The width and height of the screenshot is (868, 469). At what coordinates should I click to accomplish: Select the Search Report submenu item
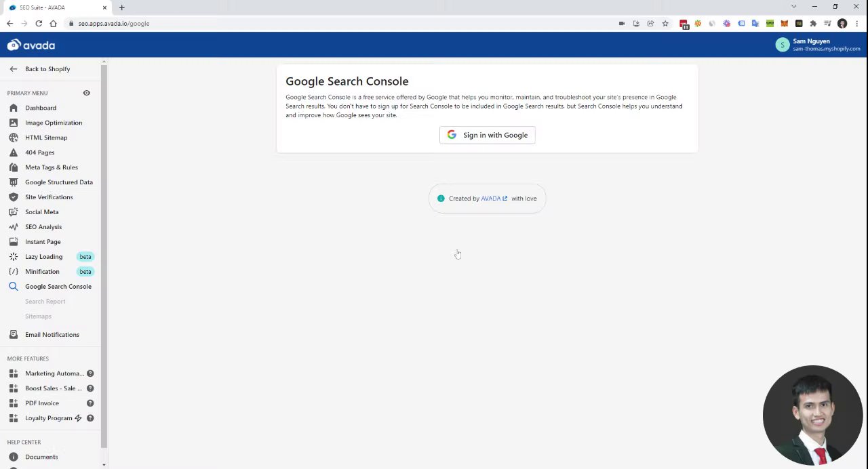(45, 302)
